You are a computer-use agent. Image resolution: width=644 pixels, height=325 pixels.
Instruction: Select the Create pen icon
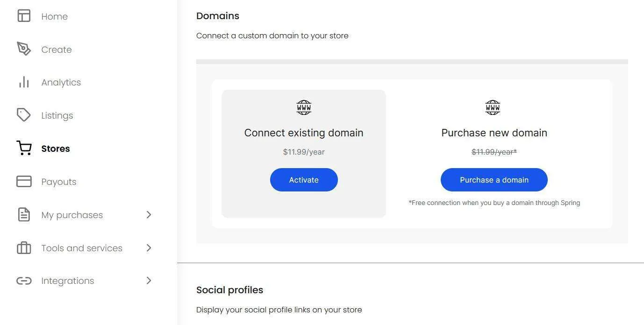[x=24, y=49]
